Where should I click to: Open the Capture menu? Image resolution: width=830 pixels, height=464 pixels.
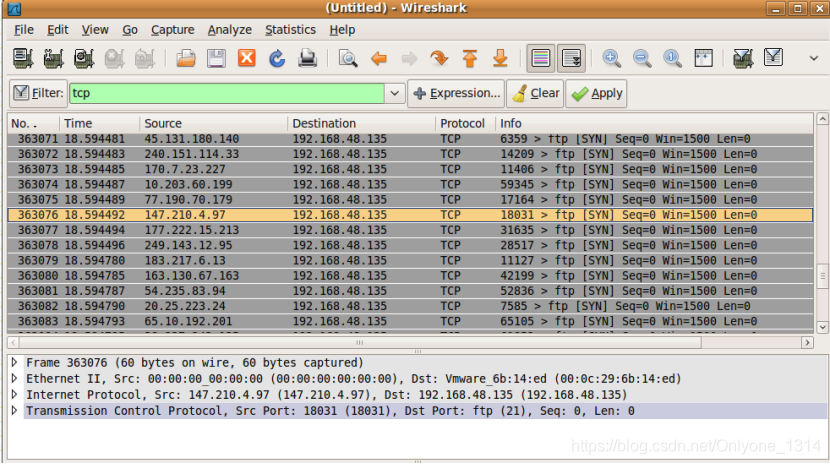pos(173,30)
